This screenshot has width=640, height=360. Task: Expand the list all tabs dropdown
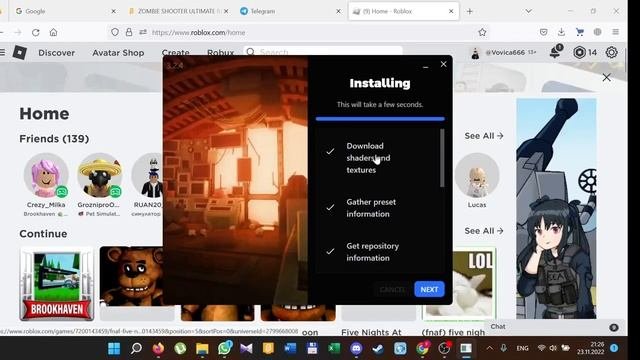529,11
